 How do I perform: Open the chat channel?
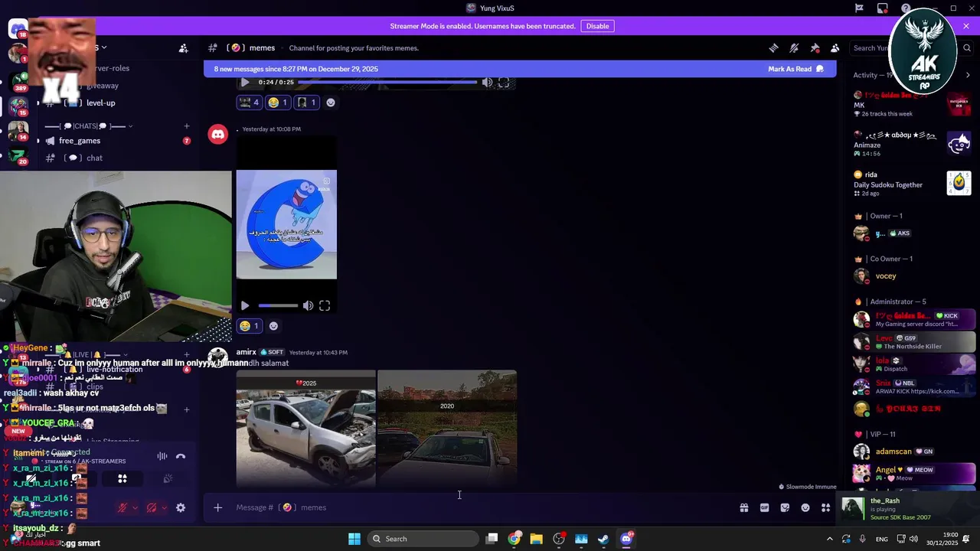tap(95, 158)
